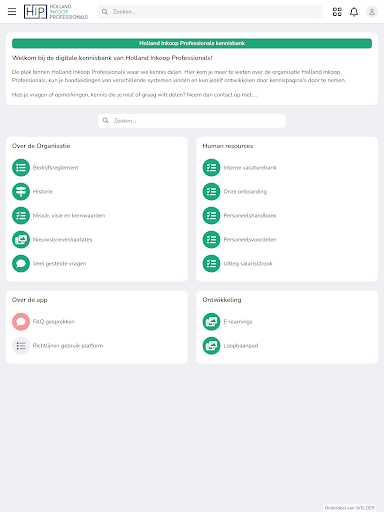Open the apps grid icon
The width and height of the screenshot is (384, 512).
click(x=337, y=12)
